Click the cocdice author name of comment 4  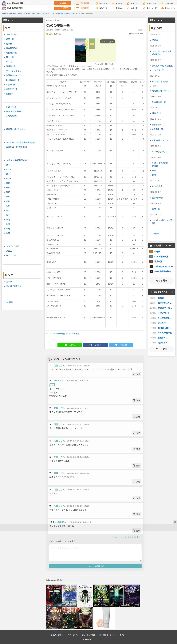click(58, 381)
